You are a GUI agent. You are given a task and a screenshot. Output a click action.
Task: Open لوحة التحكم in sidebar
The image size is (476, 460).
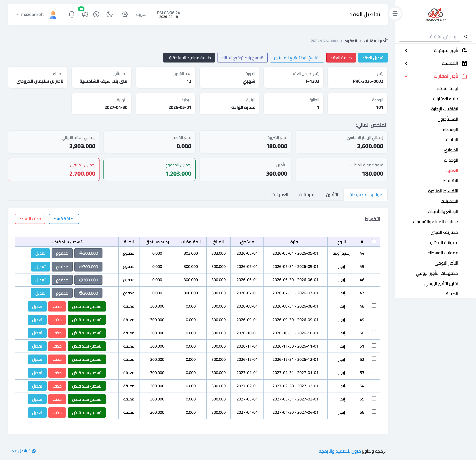tap(447, 88)
